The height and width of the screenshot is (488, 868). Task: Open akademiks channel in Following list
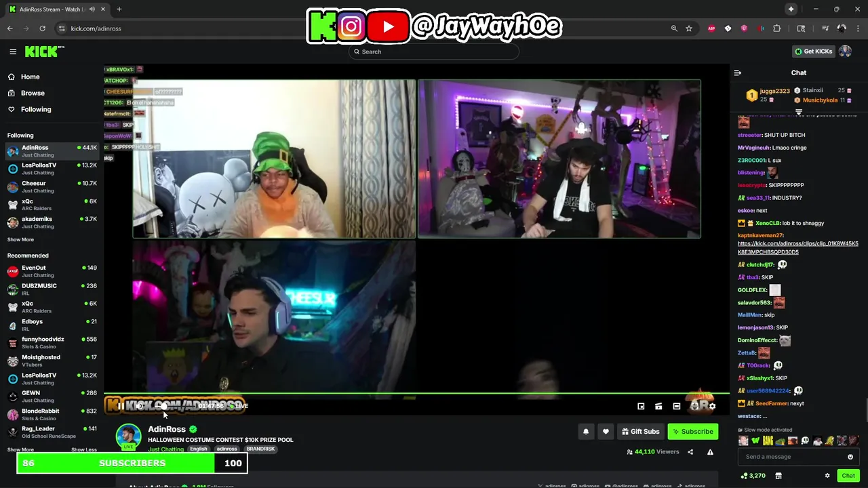pos(52,223)
